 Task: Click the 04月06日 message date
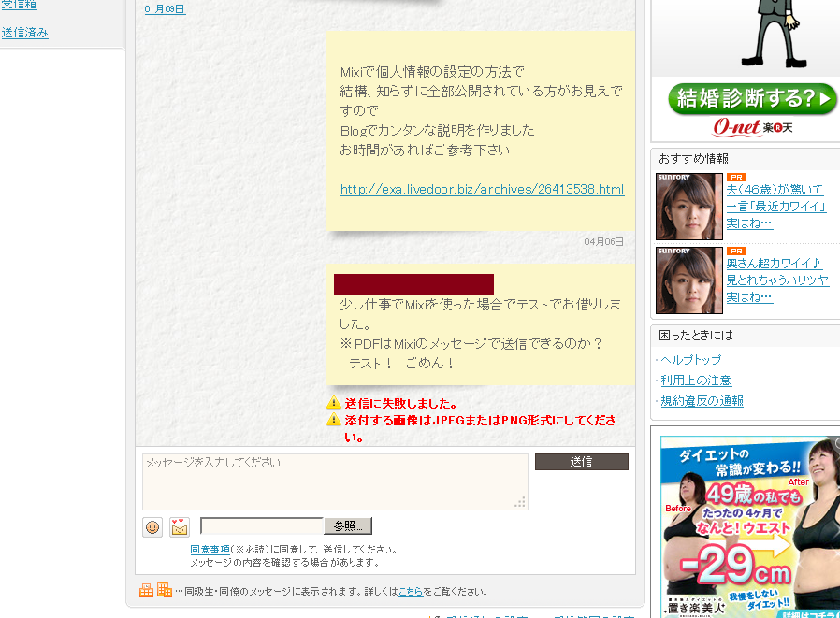pos(603,241)
